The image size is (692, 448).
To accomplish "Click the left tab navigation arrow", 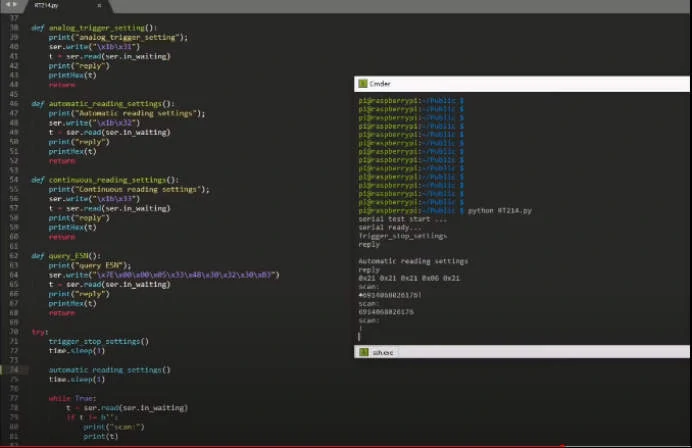I will [6, 5].
